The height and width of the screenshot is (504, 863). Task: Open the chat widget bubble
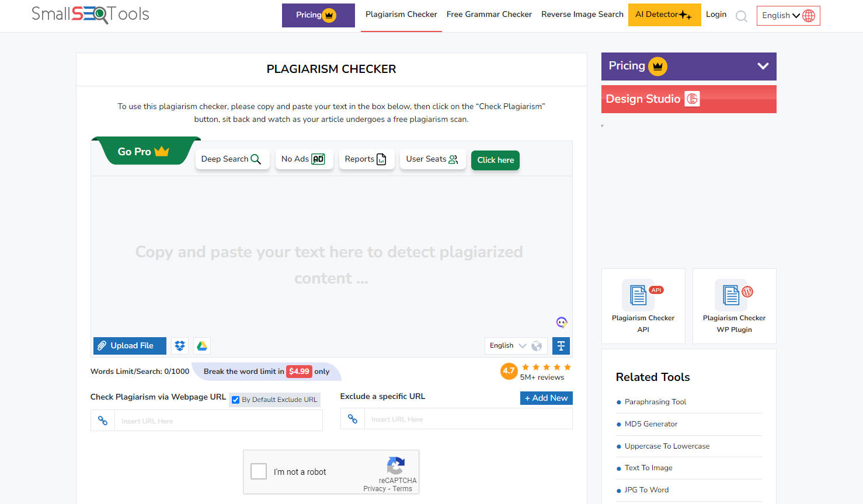(562, 322)
